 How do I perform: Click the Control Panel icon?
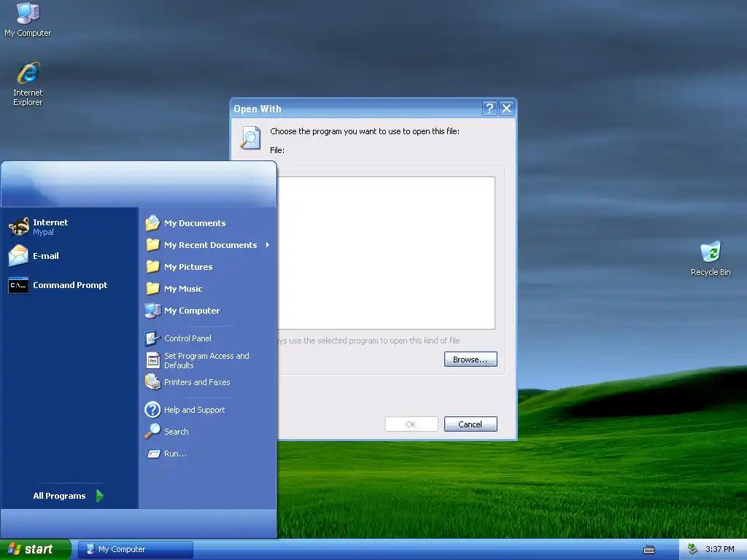pos(152,338)
